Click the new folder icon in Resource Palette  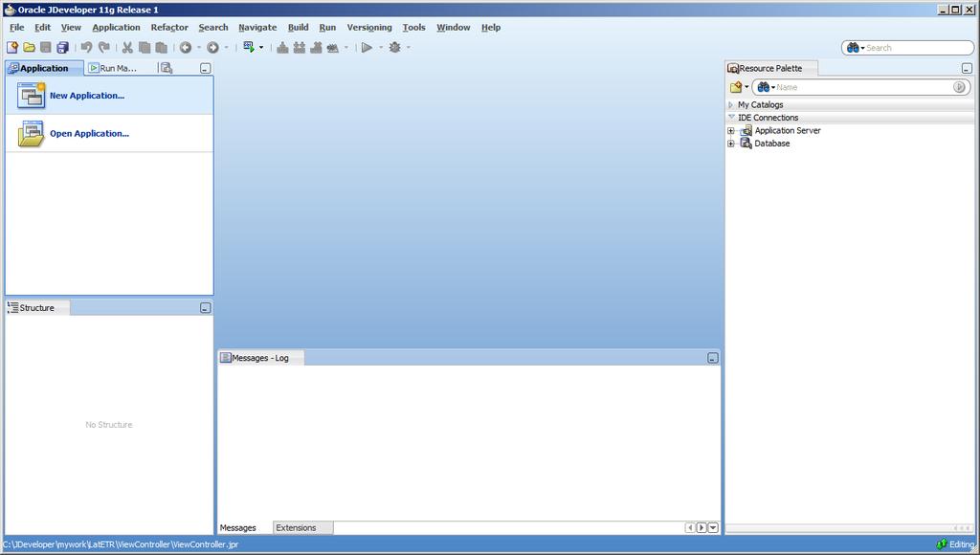click(736, 87)
